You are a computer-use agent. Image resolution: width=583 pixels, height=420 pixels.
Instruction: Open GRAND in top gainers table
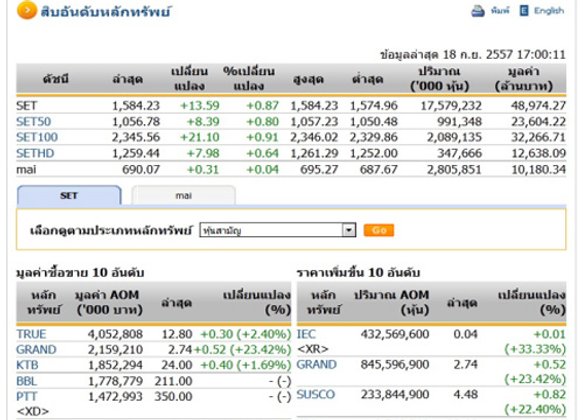316,365
